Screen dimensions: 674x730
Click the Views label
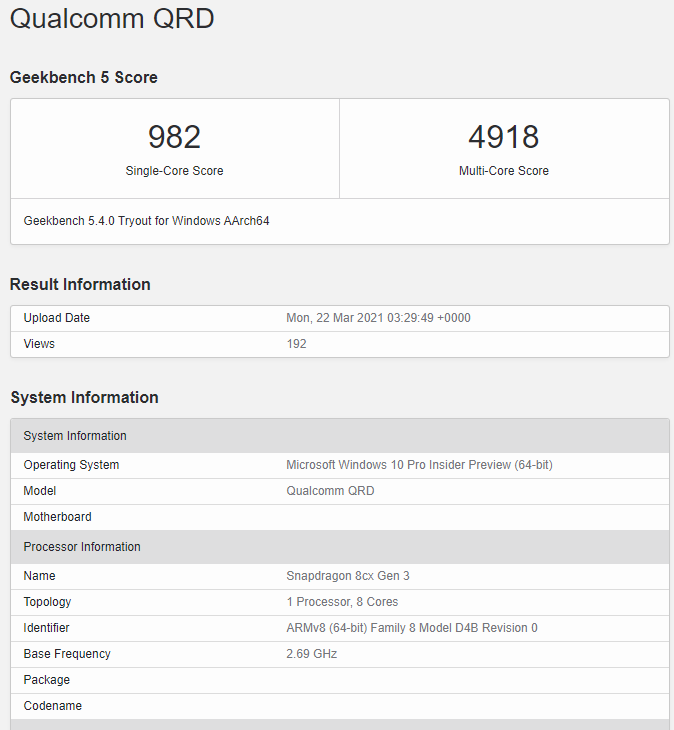coord(39,344)
